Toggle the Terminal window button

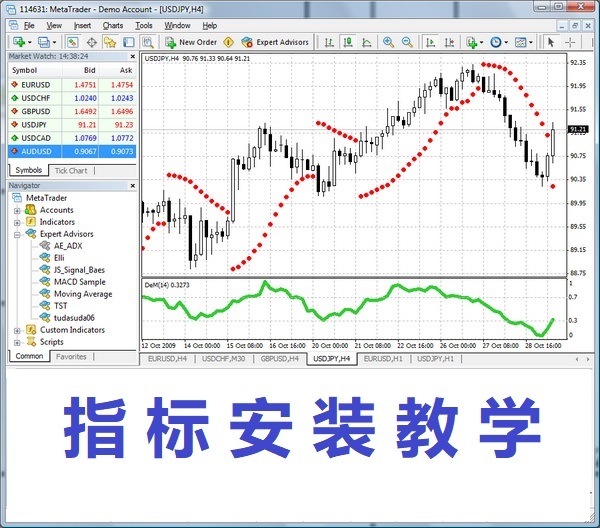129,42
